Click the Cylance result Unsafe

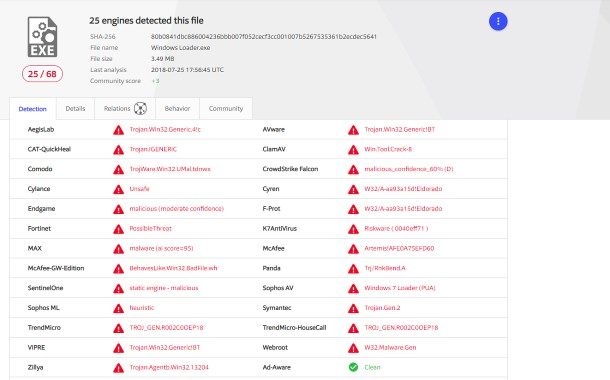139,189
